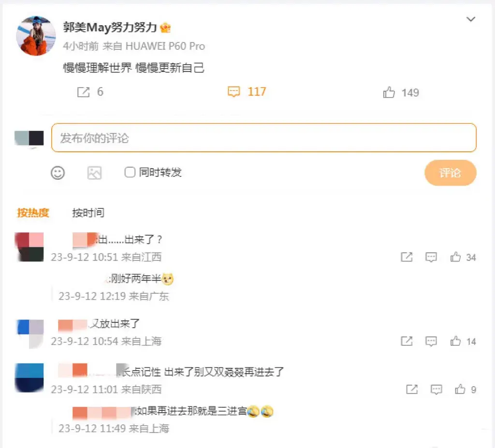
Task: Repost the 10:51 Jiangxi comment
Action: pos(407,258)
